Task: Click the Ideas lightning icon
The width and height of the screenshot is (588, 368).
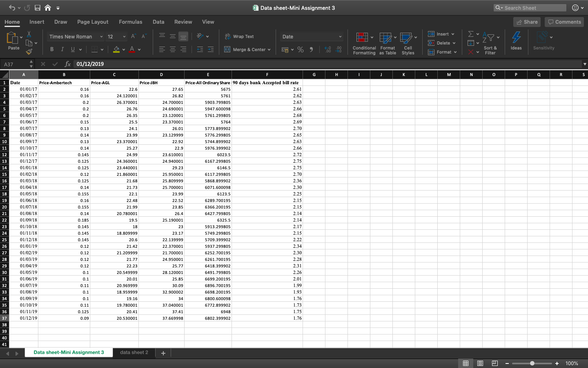Action: tap(516, 38)
